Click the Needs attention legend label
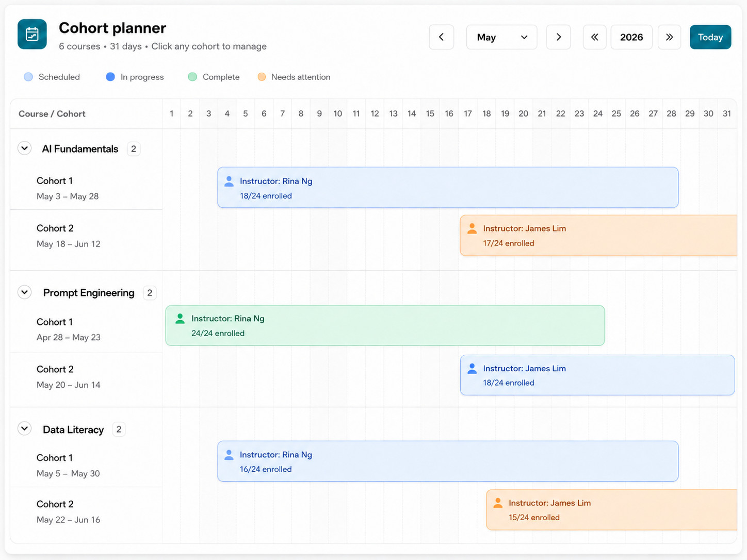 click(301, 77)
